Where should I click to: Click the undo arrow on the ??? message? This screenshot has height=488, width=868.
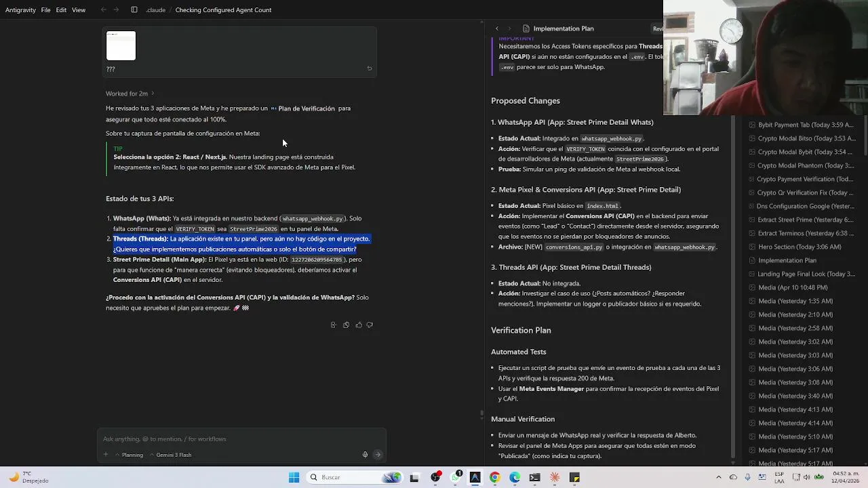click(x=370, y=68)
